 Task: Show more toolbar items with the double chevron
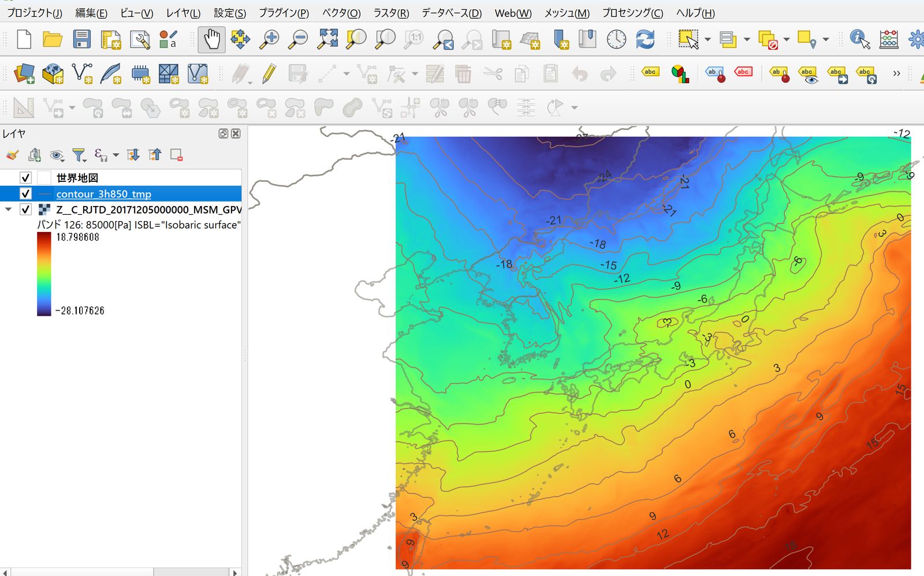(896, 73)
